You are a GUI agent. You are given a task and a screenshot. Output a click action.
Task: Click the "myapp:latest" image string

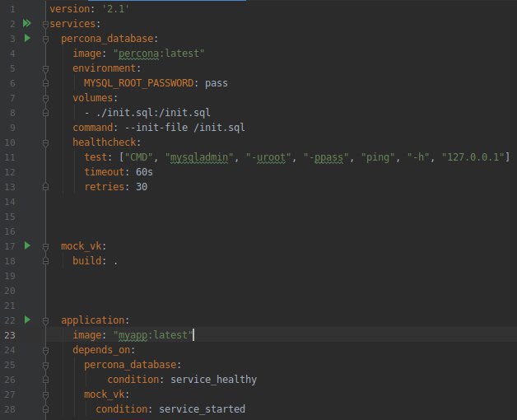point(153,335)
